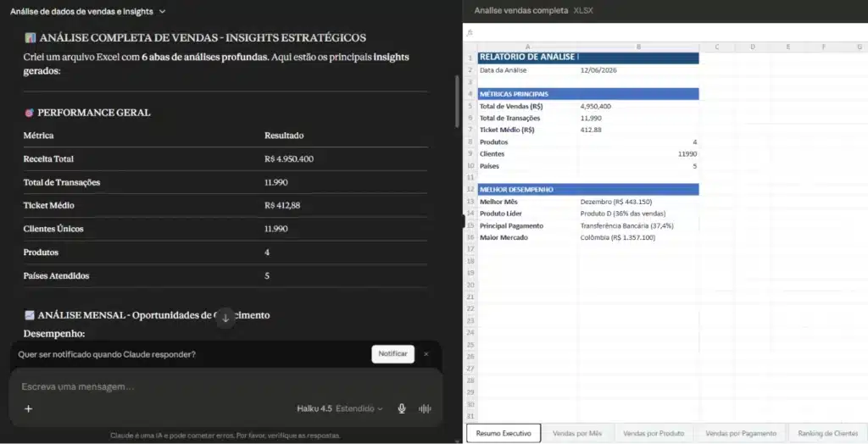Switch to the Resumo Executivo sheet tab
Screen dimensions: 868x444
[x=504, y=433]
